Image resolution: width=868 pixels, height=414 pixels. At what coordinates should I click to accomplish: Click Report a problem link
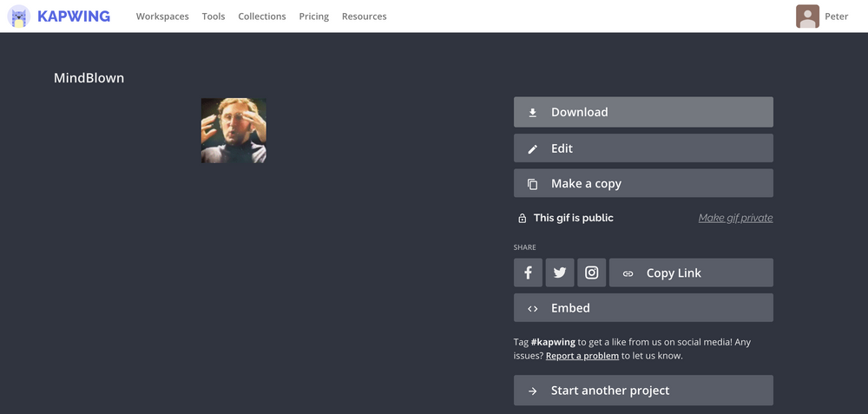(582, 356)
